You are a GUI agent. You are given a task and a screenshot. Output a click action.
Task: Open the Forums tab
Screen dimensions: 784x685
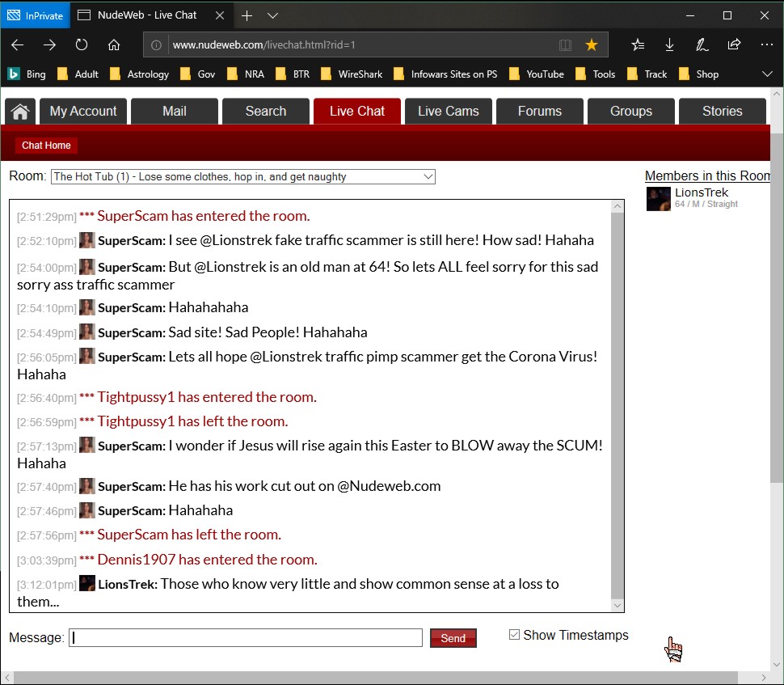[x=539, y=112]
